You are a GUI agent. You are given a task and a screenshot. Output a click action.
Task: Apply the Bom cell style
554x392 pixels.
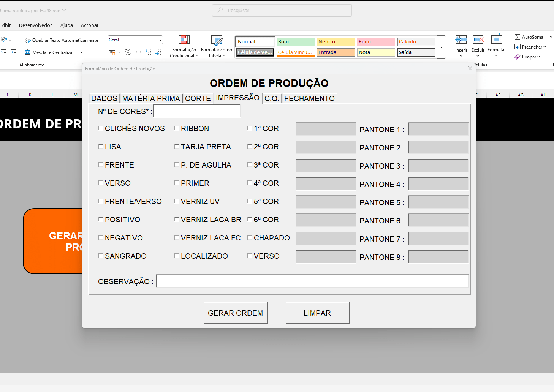(295, 41)
